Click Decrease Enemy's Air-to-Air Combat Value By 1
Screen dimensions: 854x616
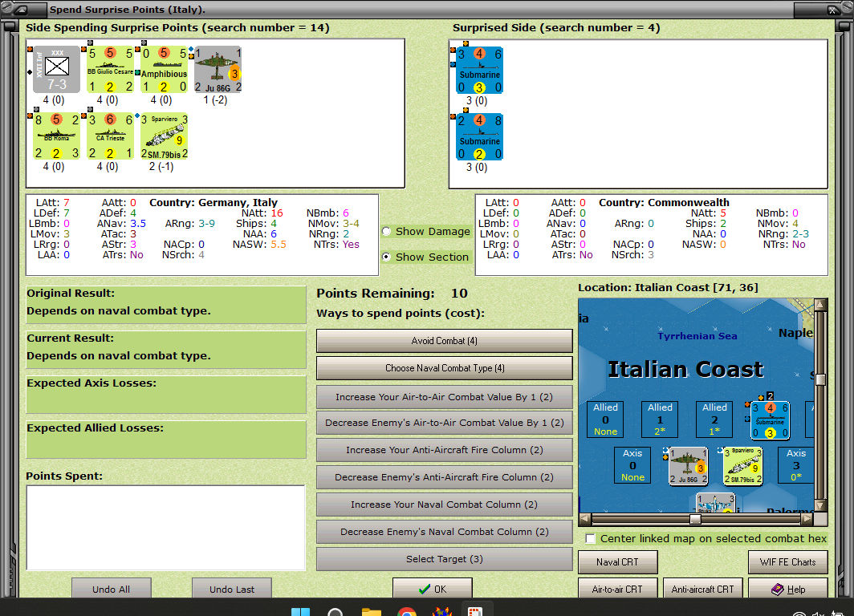point(445,422)
